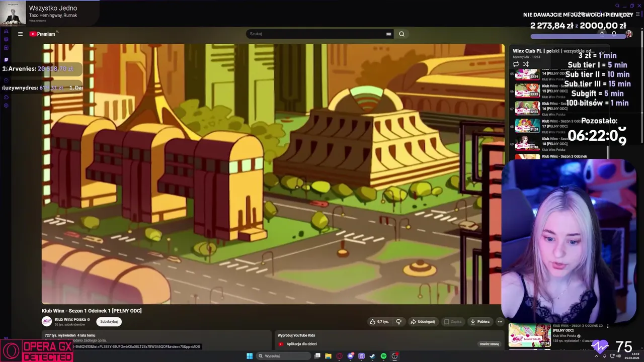
Task: Open Opera GX from the taskbar
Action: (x=339, y=356)
